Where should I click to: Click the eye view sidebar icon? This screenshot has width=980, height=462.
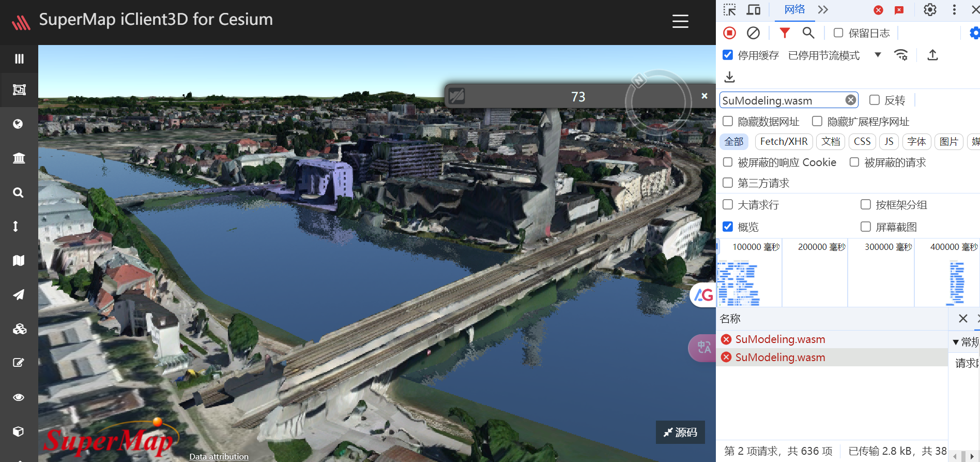[19, 397]
